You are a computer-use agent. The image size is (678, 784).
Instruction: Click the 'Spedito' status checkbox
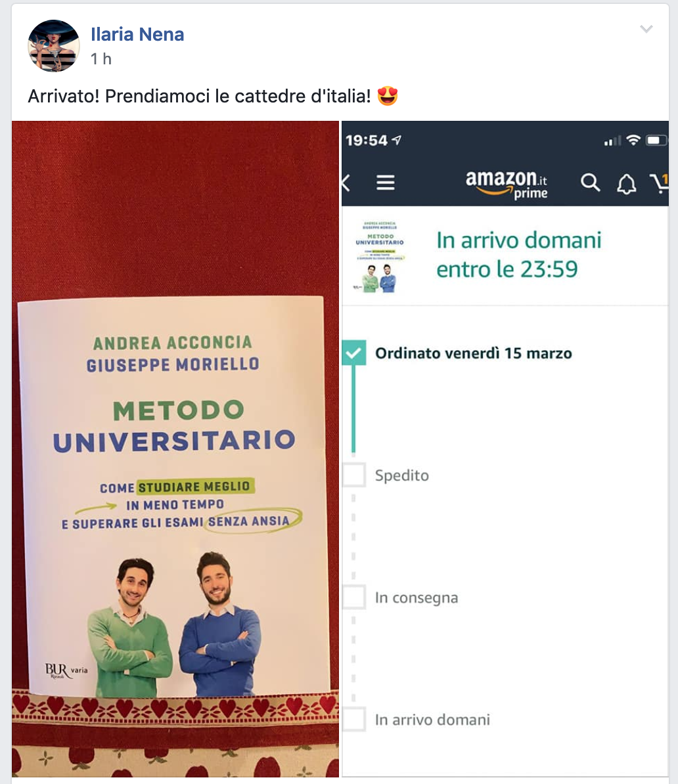(x=353, y=475)
